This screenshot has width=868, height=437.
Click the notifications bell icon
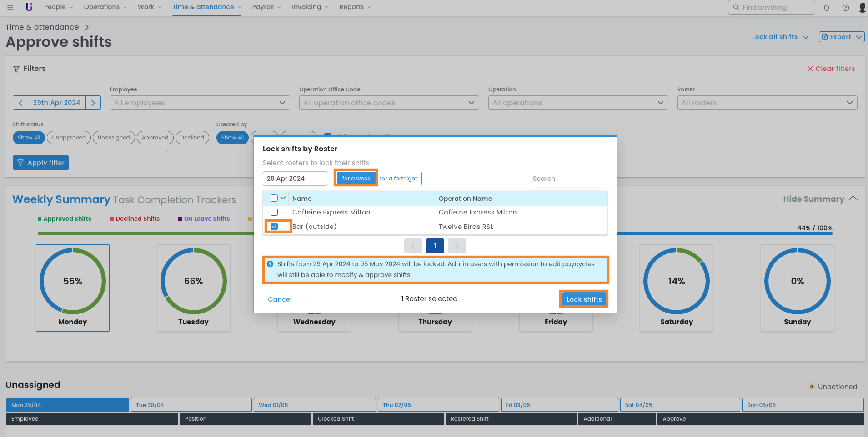827,8
